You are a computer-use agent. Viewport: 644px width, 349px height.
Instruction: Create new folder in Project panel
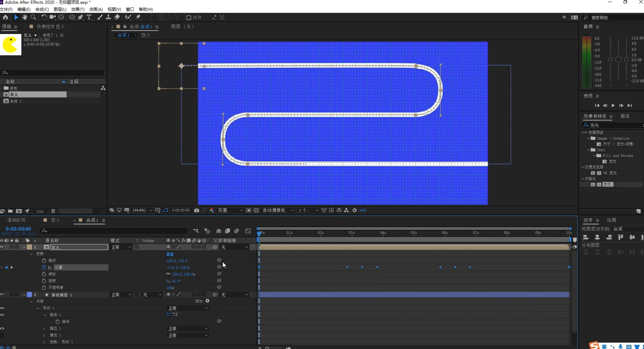(10, 211)
